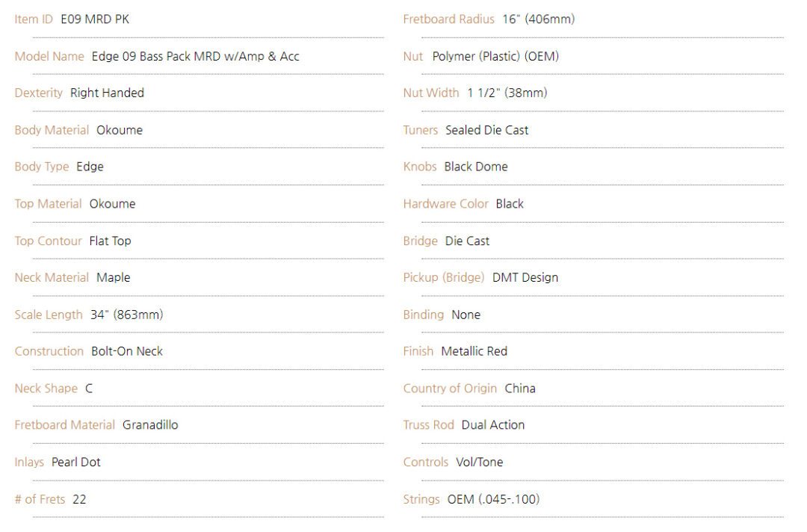Image resolution: width=807 pixels, height=532 pixels.
Task: Click the Granadillo fretboard material value
Action: pos(150,425)
